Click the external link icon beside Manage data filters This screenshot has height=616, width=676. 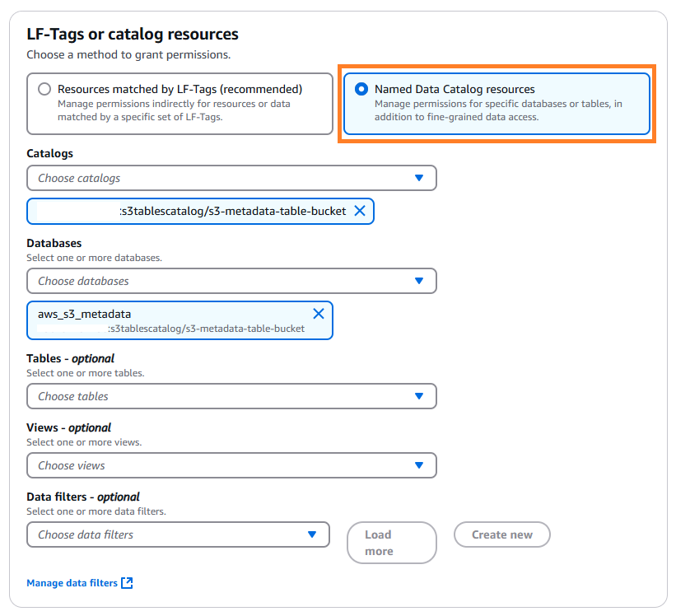[127, 583]
